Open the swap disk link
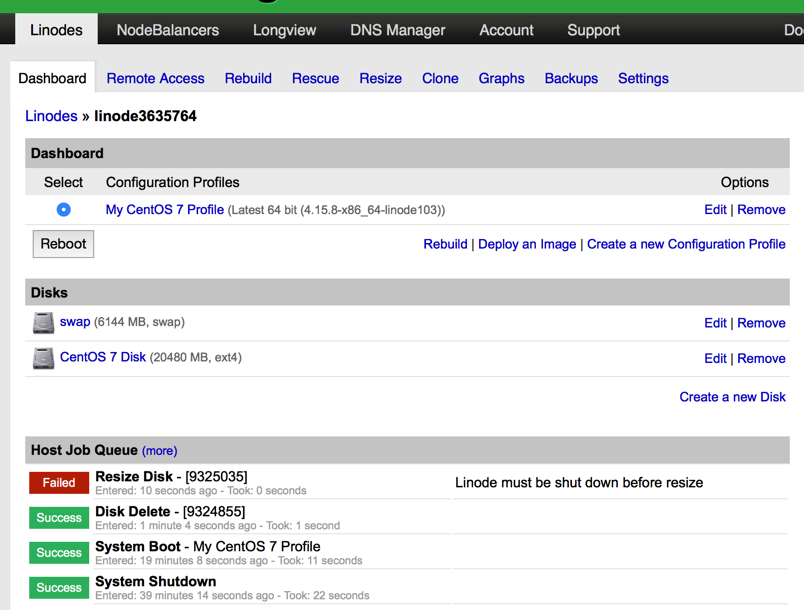 (x=75, y=322)
